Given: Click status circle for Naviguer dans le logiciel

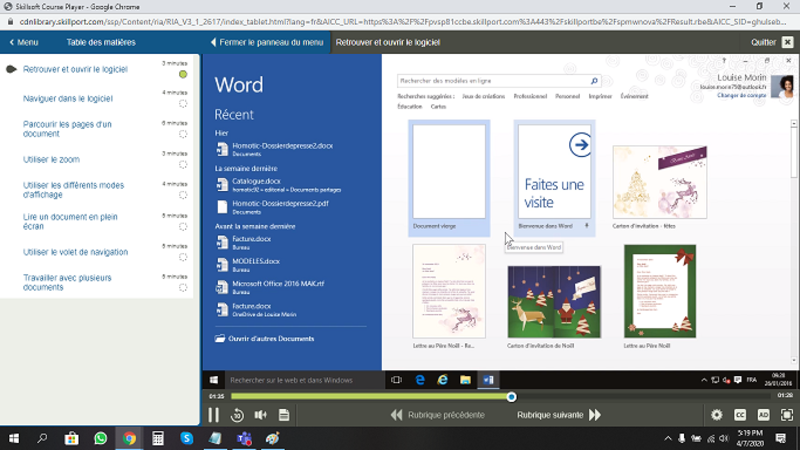Looking at the screenshot, I should click(183, 104).
